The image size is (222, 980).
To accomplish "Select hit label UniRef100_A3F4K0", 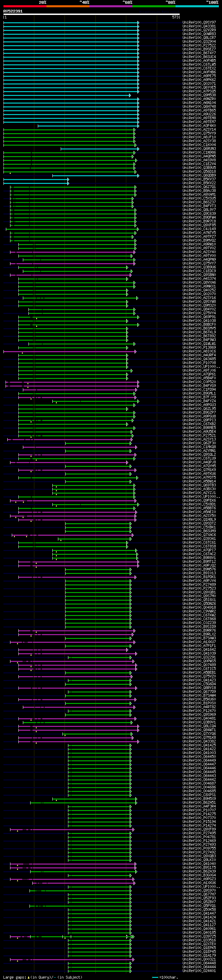I will (x=199, y=125).
